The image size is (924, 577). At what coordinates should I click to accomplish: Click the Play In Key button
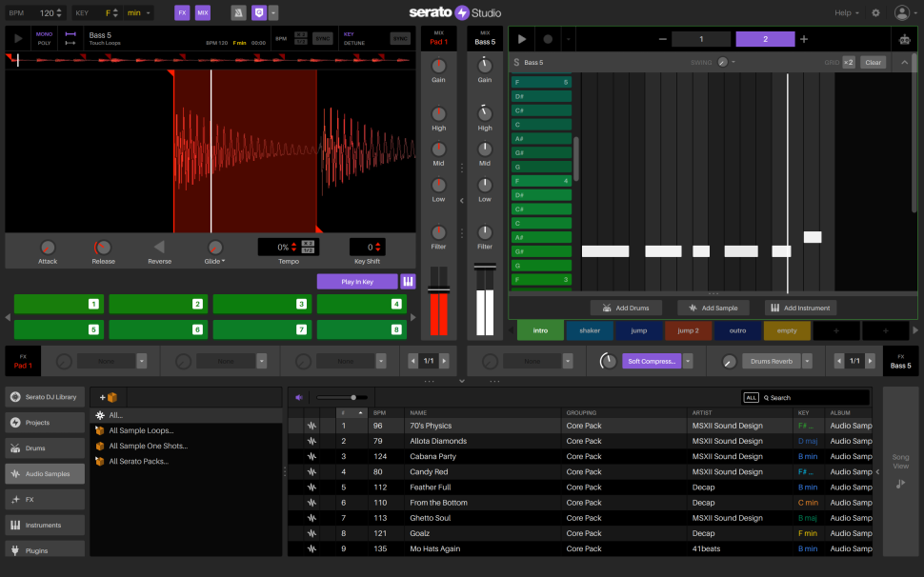pyautogui.click(x=357, y=282)
